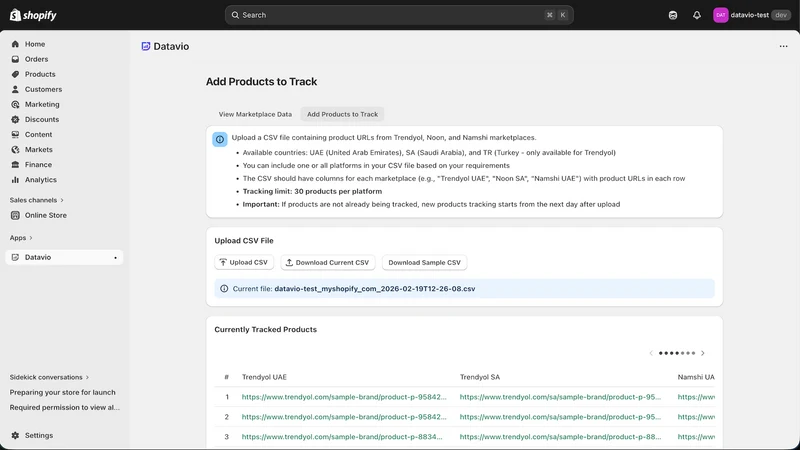Select the Products tag icon

pyautogui.click(x=15, y=74)
